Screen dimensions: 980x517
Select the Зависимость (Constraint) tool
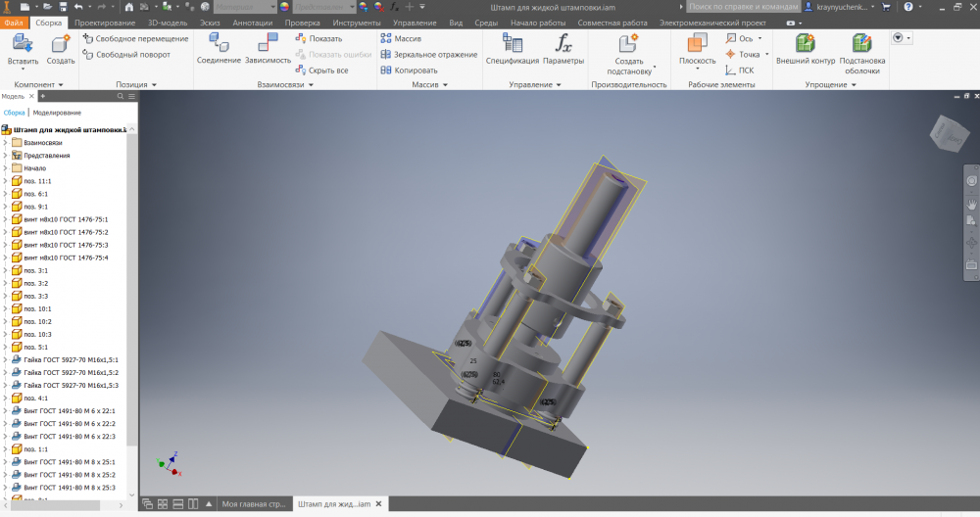pyautogui.click(x=268, y=43)
